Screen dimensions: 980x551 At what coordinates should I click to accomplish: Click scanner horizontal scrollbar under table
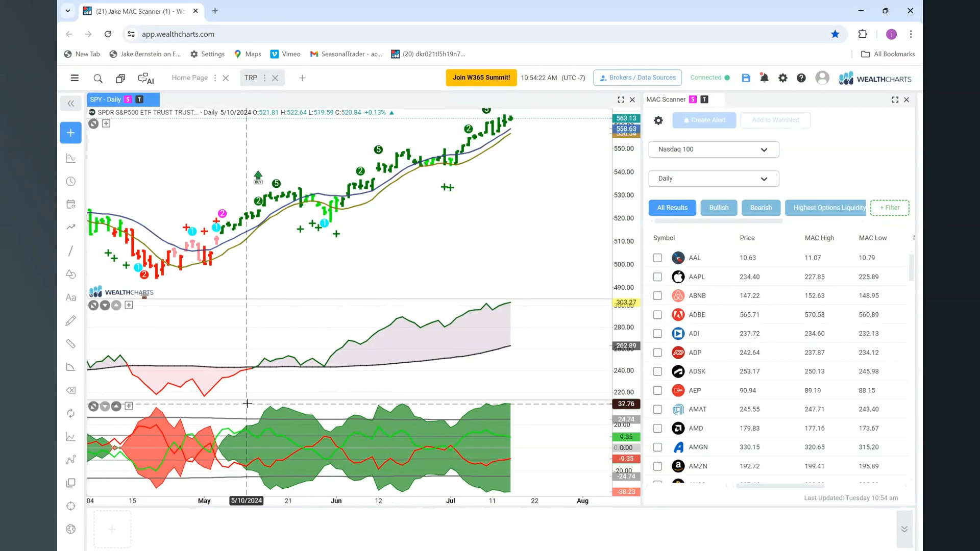pyautogui.click(x=779, y=486)
